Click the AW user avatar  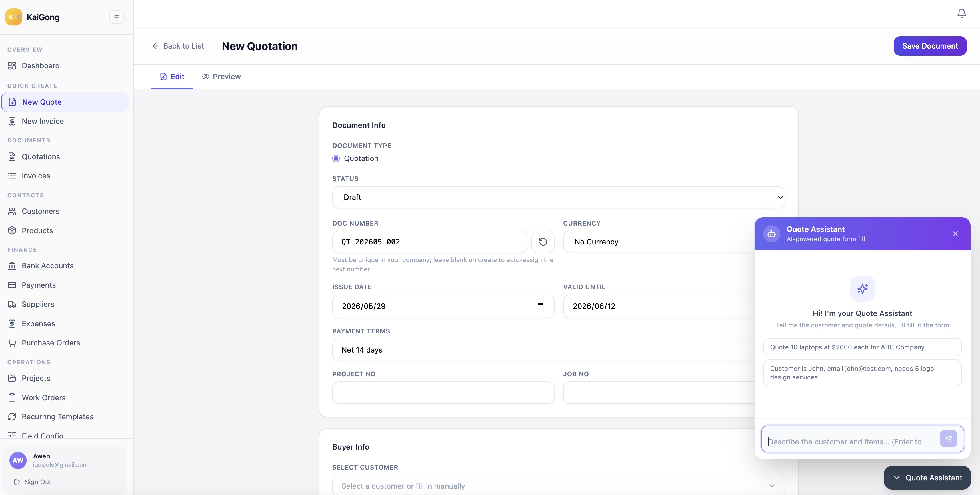[x=18, y=460]
